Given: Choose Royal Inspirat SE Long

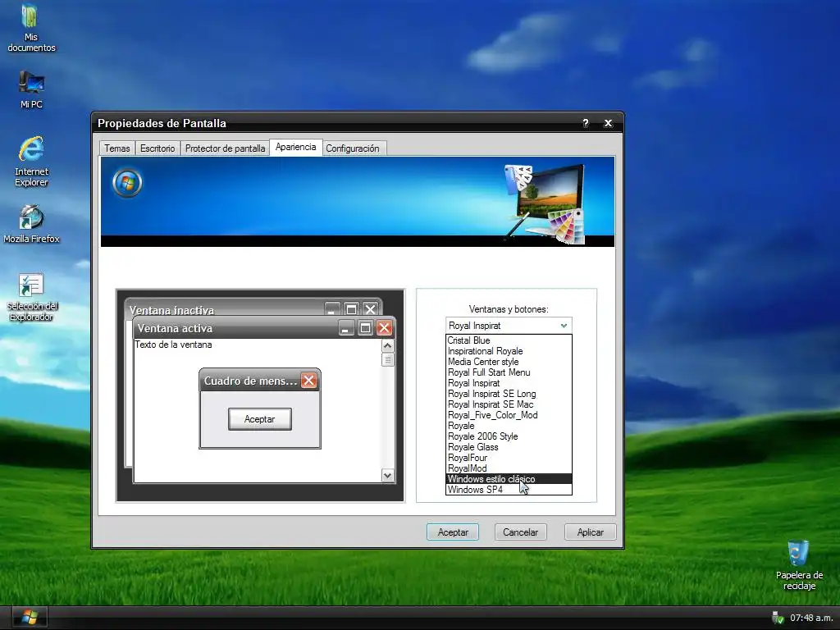Looking at the screenshot, I should 509,394.
